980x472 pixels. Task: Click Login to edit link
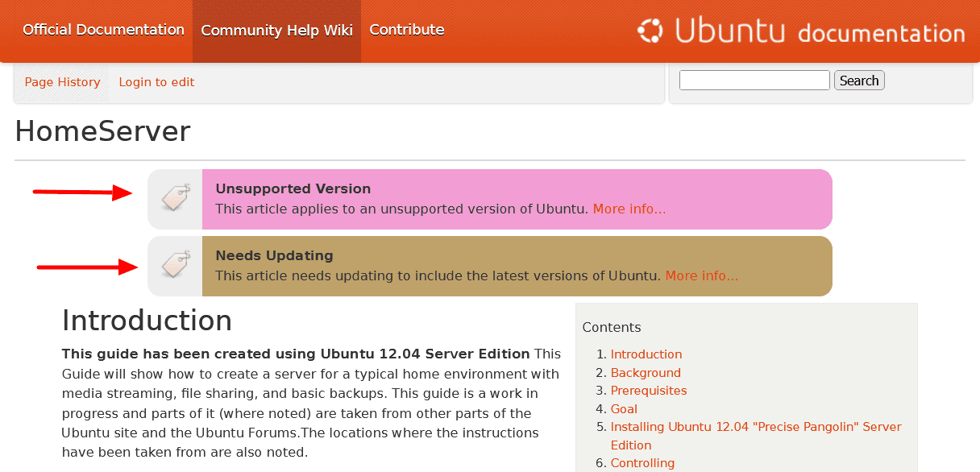pos(156,82)
